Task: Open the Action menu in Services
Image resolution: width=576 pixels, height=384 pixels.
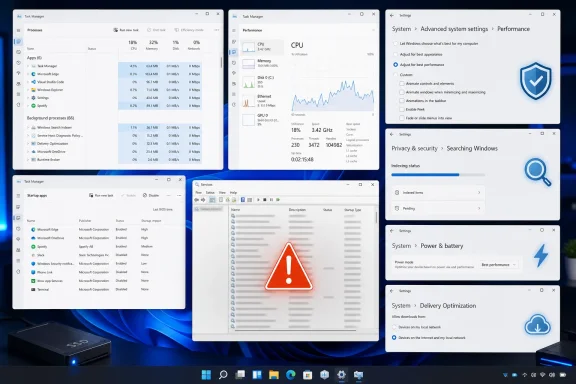Action: 210,193
